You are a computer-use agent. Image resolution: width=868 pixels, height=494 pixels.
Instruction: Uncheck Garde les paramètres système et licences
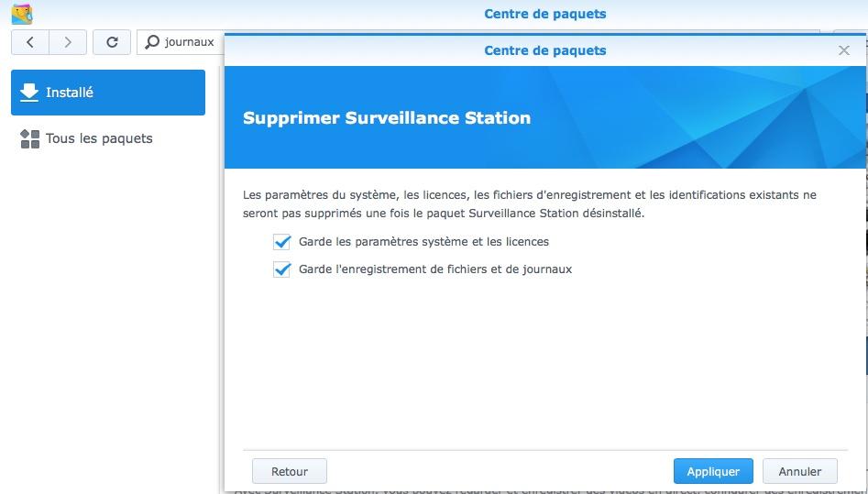point(281,242)
